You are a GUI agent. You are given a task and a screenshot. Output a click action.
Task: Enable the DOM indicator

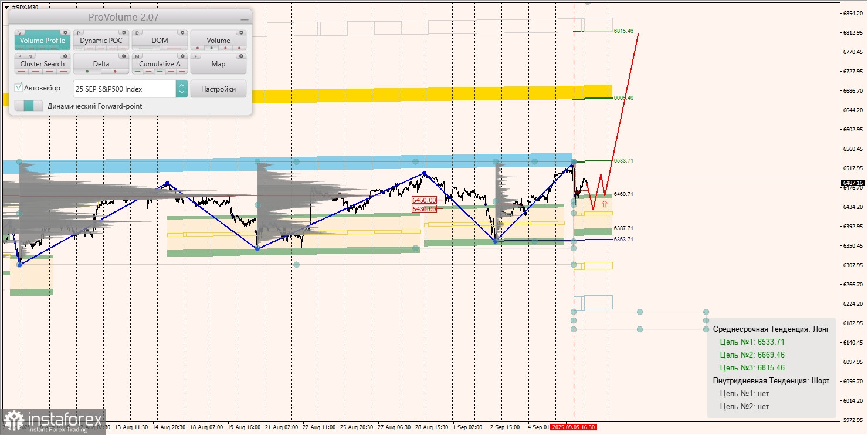point(160,41)
